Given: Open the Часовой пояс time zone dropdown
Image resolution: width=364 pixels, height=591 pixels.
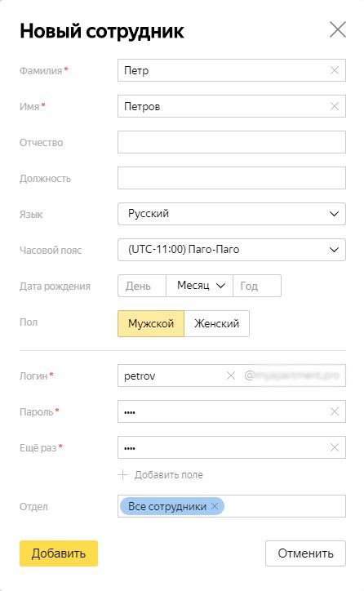Looking at the screenshot, I should coord(232,250).
